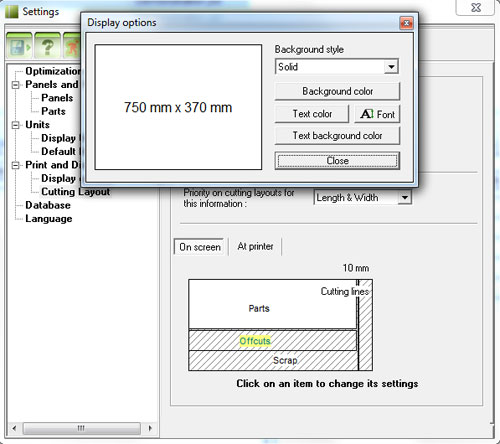The height and width of the screenshot is (444, 500).
Task: Close the Display options dialog with Close button
Action: click(337, 161)
